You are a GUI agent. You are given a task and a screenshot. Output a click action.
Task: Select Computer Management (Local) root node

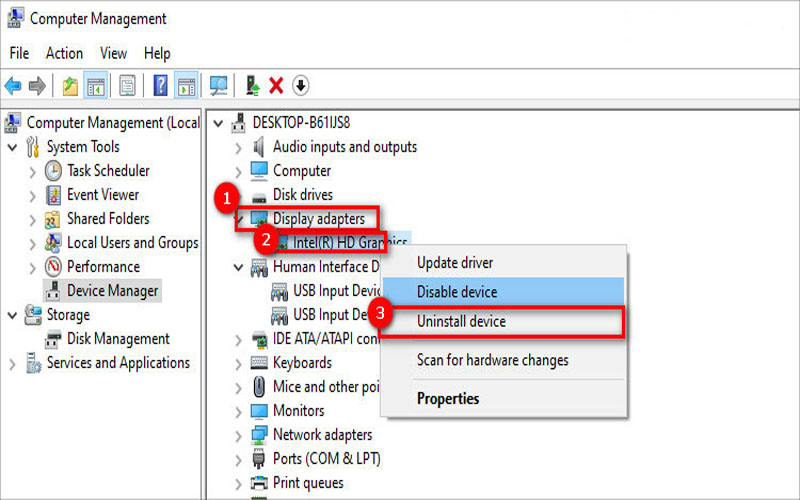113,123
